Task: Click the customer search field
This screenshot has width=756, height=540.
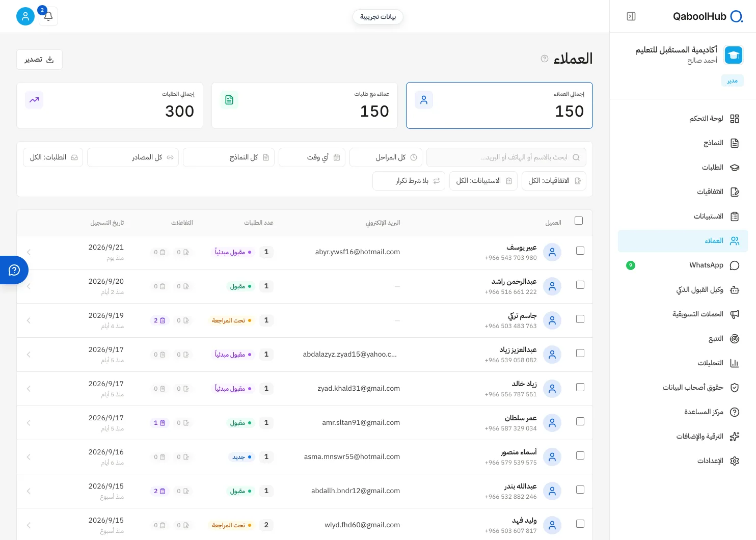Action: click(x=506, y=157)
